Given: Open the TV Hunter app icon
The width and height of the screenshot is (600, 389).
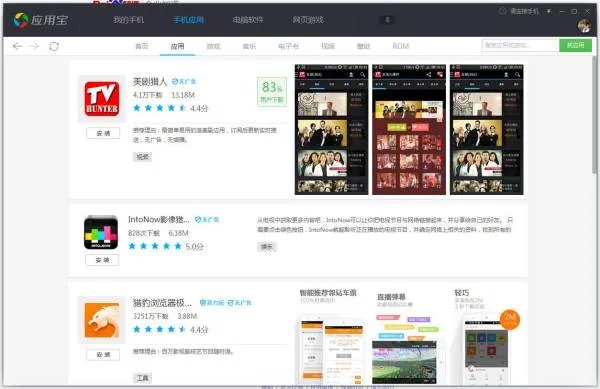Looking at the screenshot, I should click(x=102, y=99).
